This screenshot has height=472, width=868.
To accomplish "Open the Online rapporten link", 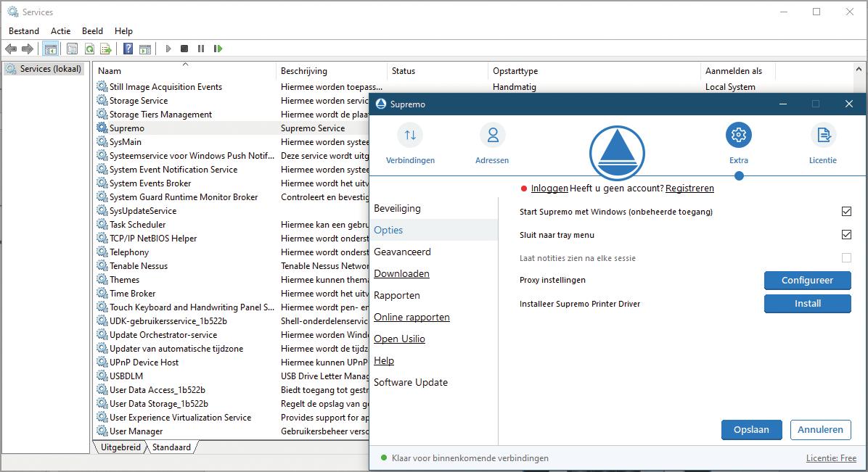I will coord(412,317).
